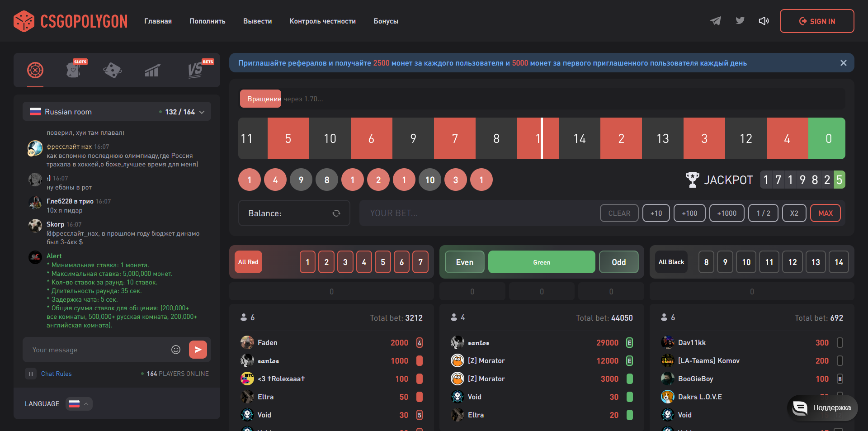Open the Slots game icon

[74, 70]
